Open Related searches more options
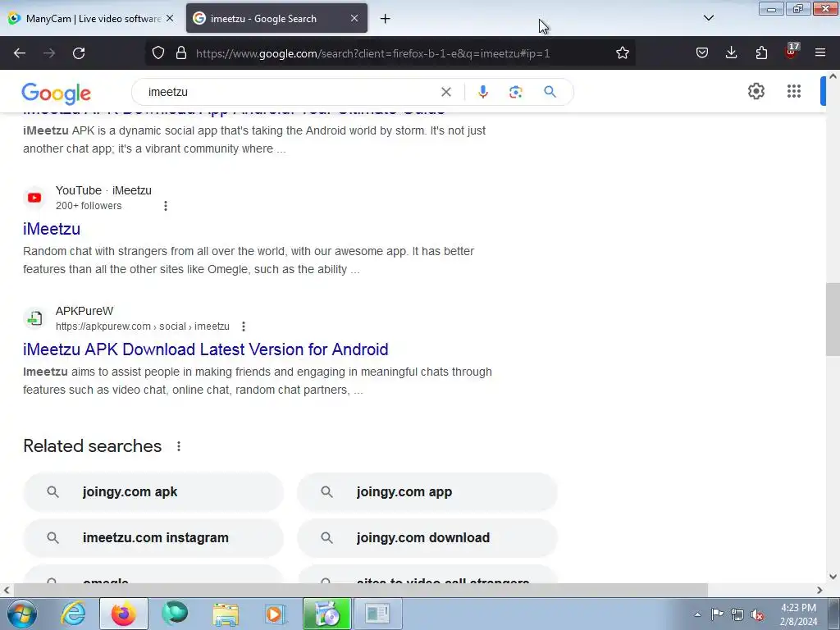The image size is (840, 630). [178, 446]
